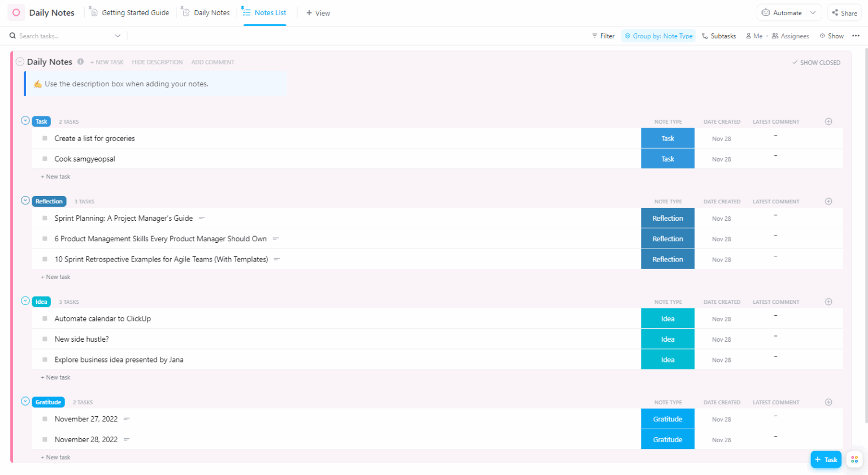Open the Automate dropdown arrow
868x475 pixels.
coord(813,12)
